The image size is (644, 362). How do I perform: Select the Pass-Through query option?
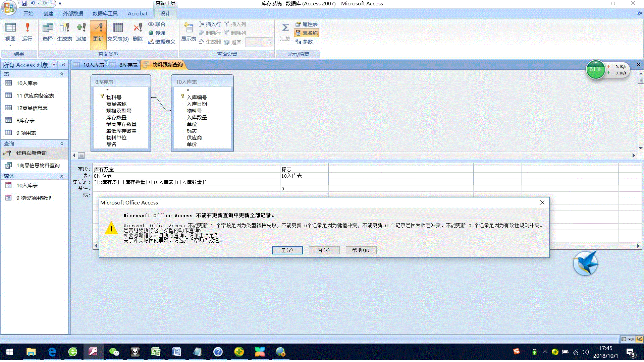pos(157,33)
